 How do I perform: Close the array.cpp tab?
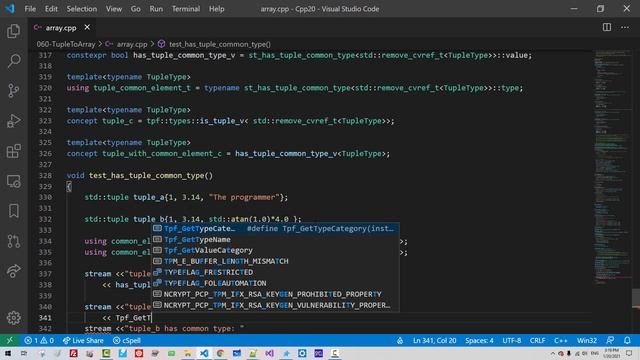(x=87, y=27)
